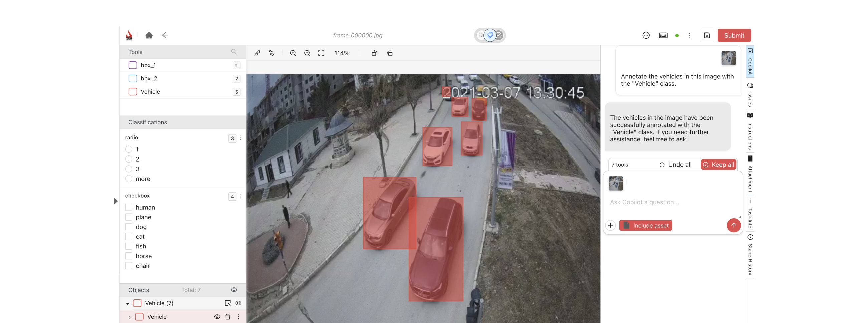Check the 'human' checkbox
Image resolution: width=868 pixels, height=323 pixels.
[x=129, y=207]
